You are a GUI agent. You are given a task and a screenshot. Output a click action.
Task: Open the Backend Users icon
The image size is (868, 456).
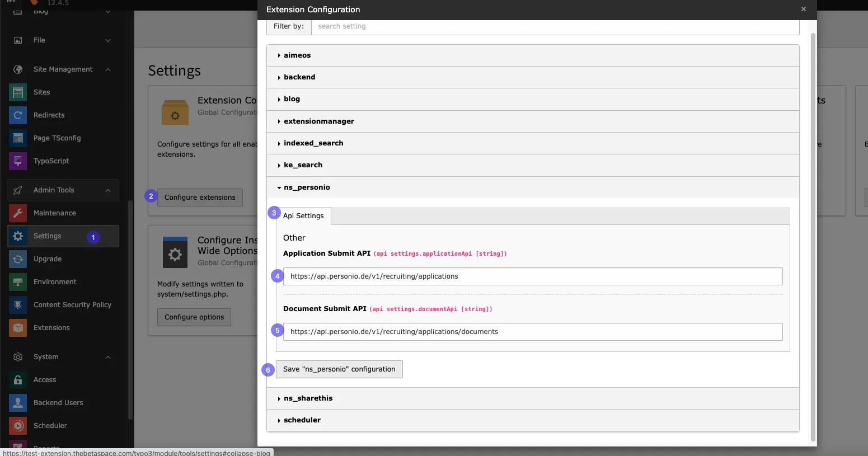coord(18,403)
